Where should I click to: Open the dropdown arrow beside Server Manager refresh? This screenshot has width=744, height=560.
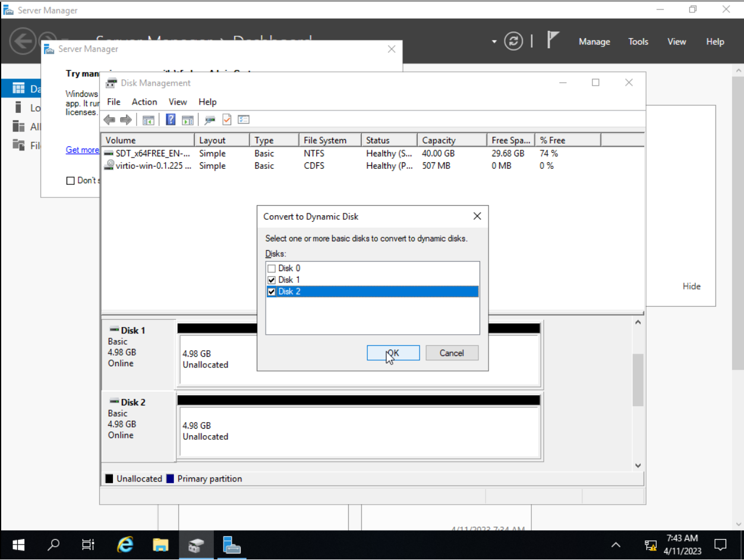tap(494, 42)
